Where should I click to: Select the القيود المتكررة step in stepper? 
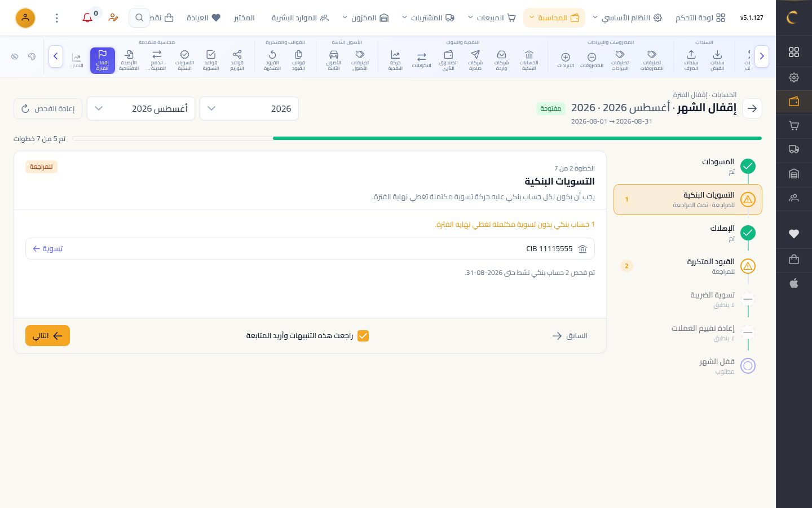688,266
